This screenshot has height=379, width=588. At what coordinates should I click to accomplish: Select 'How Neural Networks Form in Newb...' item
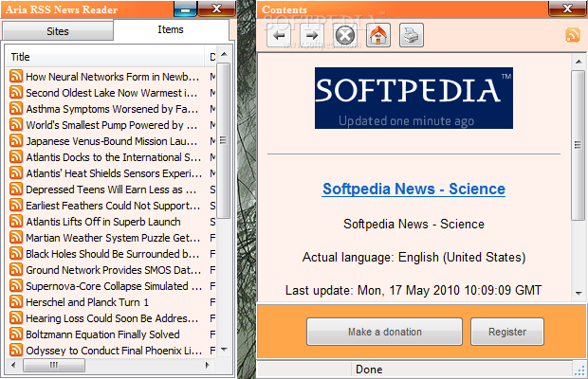pyautogui.click(x=113, y=77)
